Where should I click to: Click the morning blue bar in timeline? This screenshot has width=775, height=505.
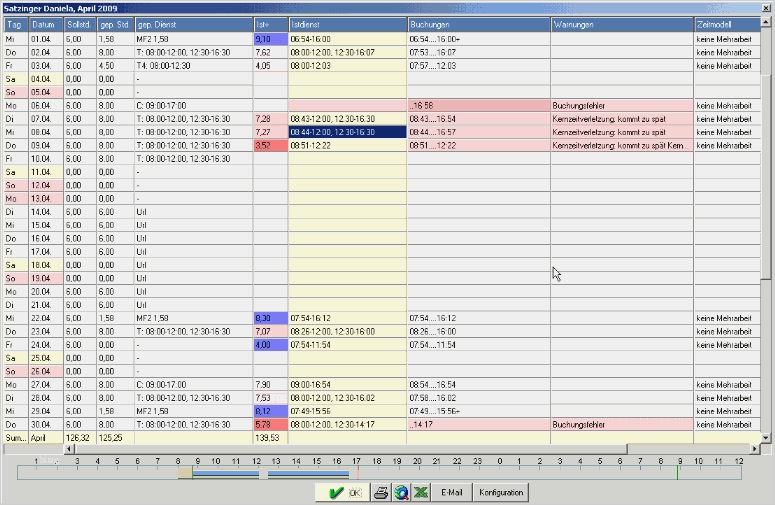226,474
